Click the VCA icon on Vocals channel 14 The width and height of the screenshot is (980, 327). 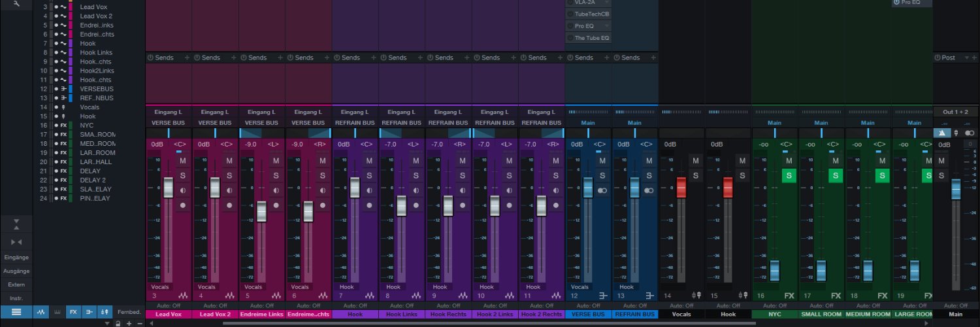pos(696,296)
